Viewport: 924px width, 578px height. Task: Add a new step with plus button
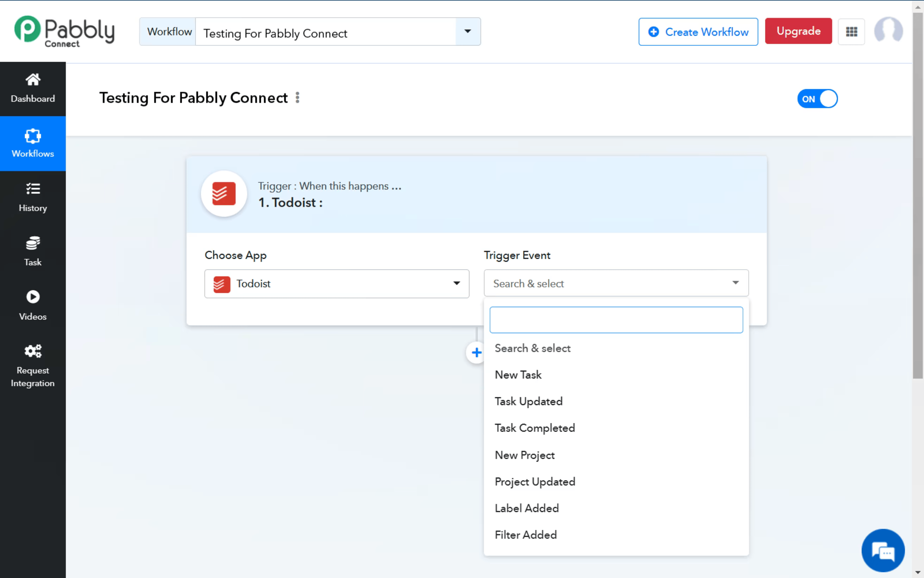[476, 352]
